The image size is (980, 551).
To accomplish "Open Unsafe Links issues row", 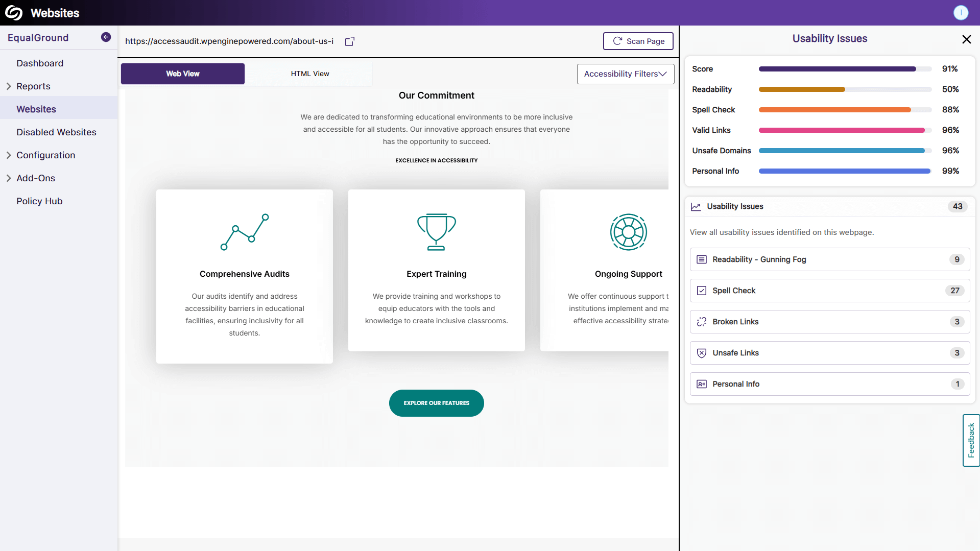I will (830, 353).
